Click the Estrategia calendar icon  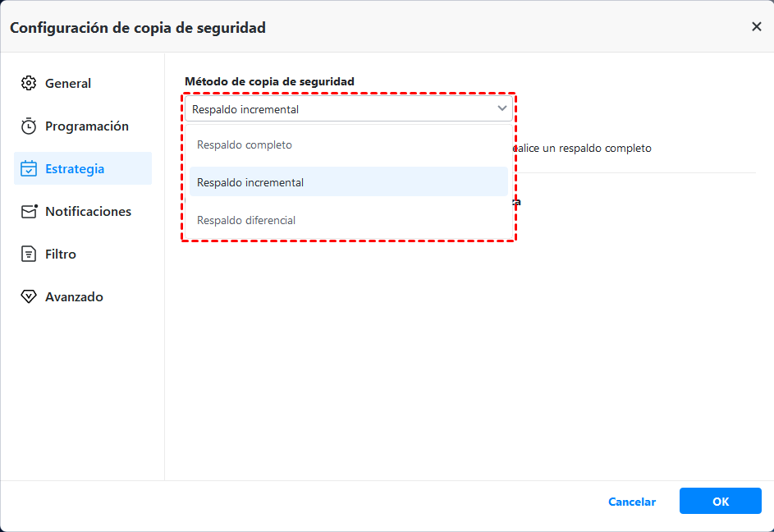29,169
